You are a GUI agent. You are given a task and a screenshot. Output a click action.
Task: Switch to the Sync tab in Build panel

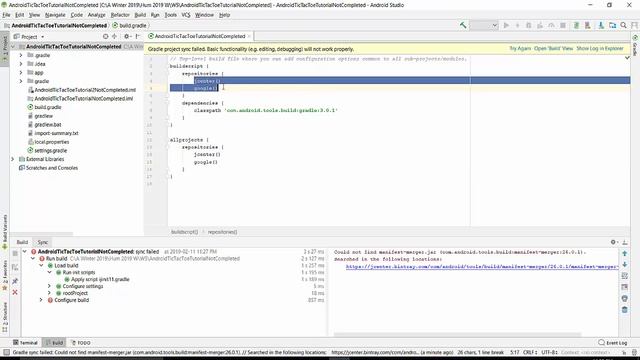click(42, 242)
